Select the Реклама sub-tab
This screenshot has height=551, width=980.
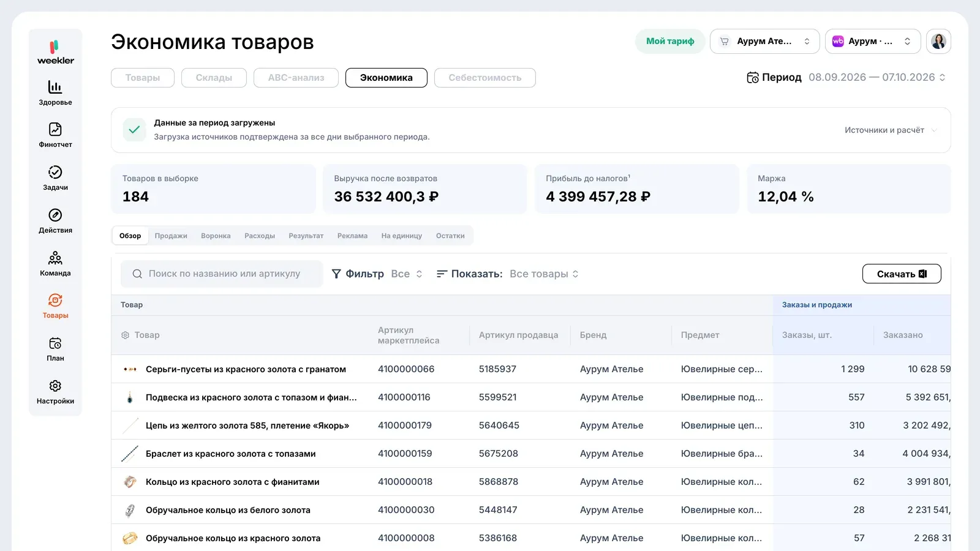click(x=352, y=236)
